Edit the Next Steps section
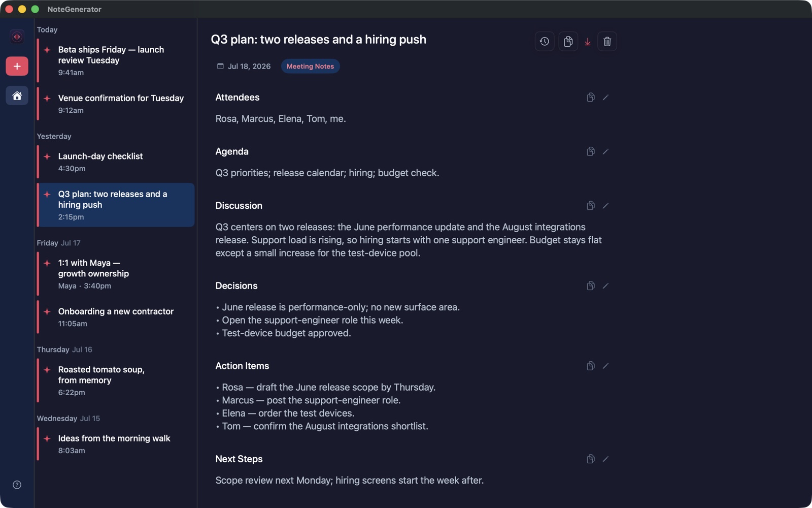Screen dimensions: 812x508 pyautogui.click(x=605, y=459)
